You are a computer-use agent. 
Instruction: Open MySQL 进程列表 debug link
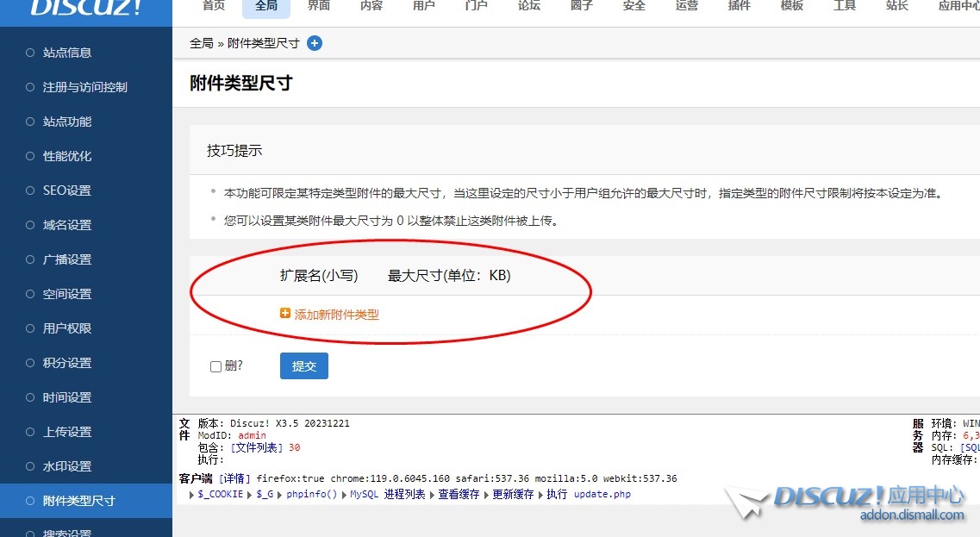tap(387, 494)
